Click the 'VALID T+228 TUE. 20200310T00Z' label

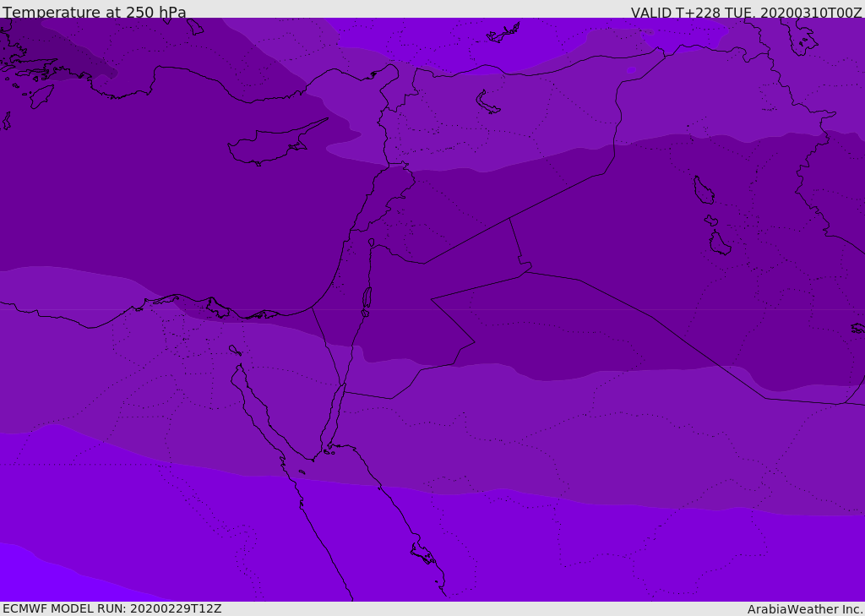click(x=747, y=13)
